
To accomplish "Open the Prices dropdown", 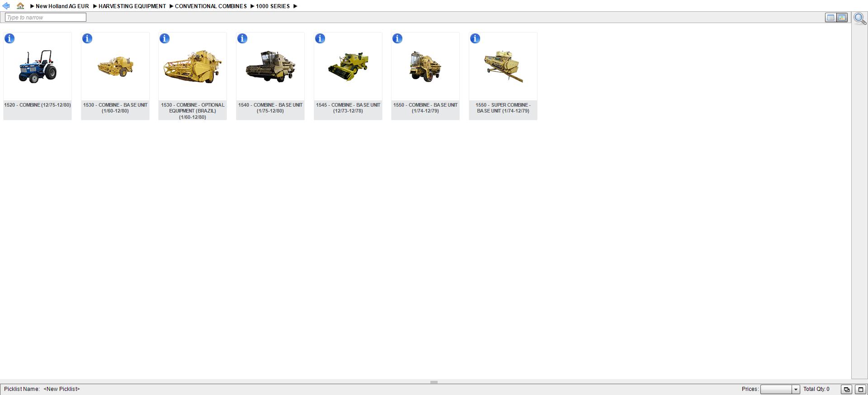I will 796,389.
